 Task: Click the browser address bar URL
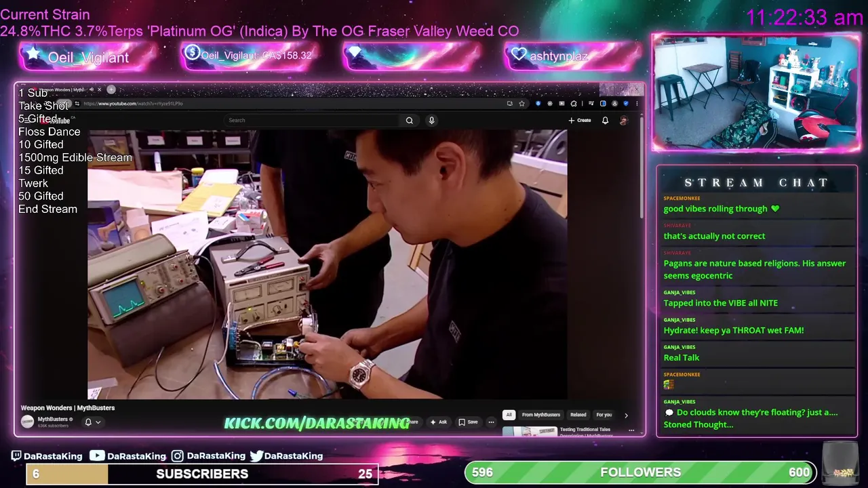133,104
